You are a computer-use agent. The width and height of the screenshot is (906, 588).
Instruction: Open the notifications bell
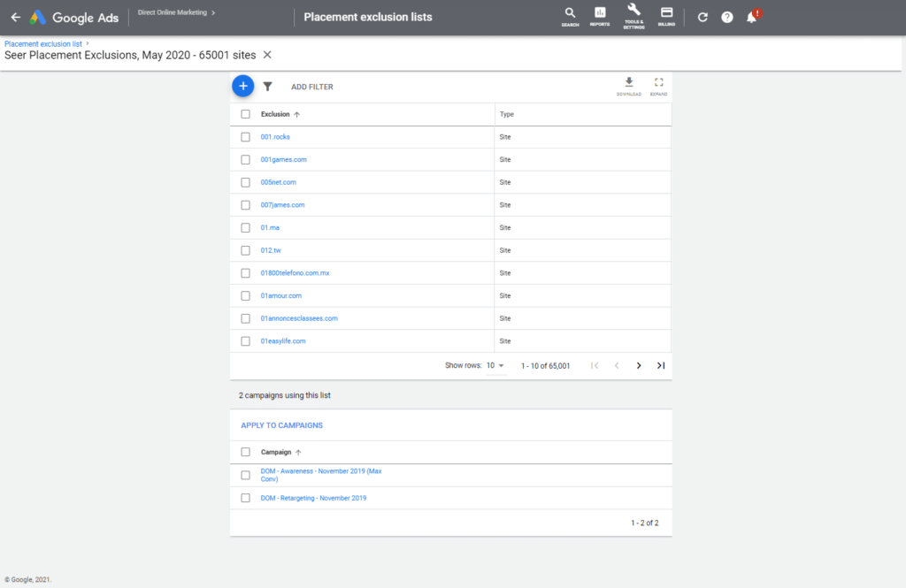point(751,17)
